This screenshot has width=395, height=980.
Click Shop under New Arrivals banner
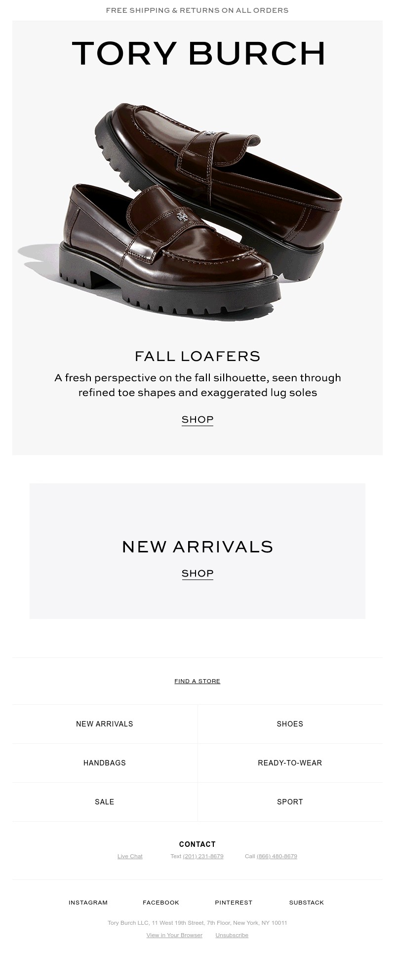coord(197,574)
